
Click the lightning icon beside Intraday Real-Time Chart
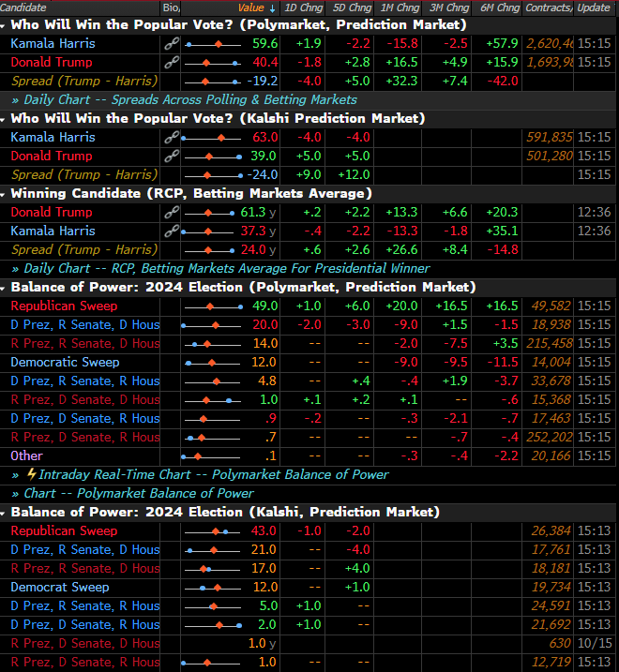pos(31,475)
